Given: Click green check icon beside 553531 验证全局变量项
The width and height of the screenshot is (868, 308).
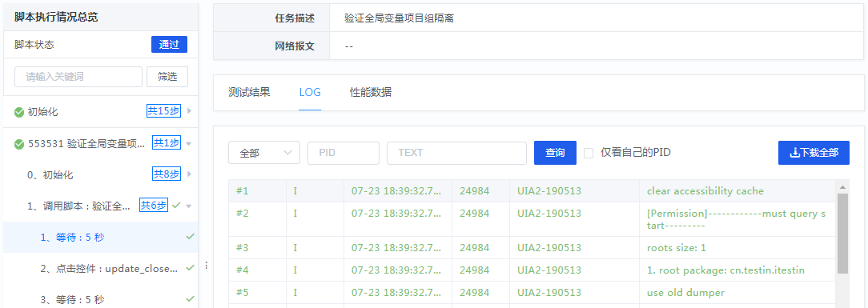Looking at the screenshot, I should coord(19,144).
